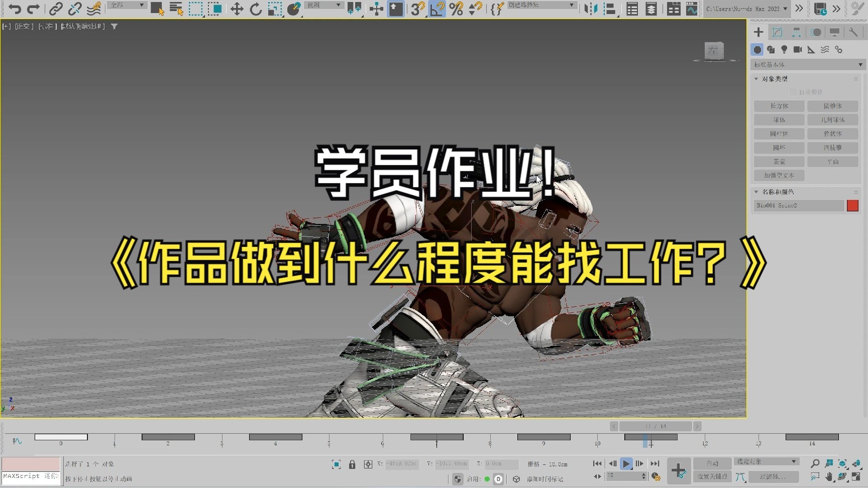
Task: Click the Bind to Space Warp icon
Action: coord(94,9)
